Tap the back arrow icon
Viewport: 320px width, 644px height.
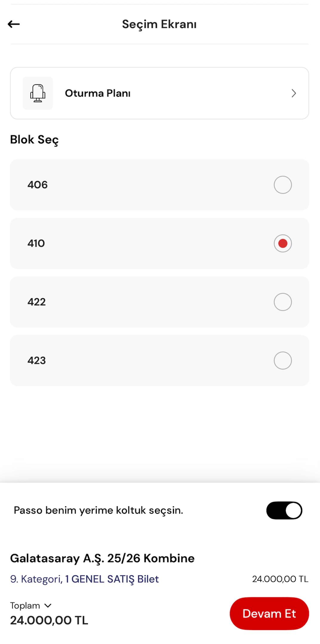point(14,24)
